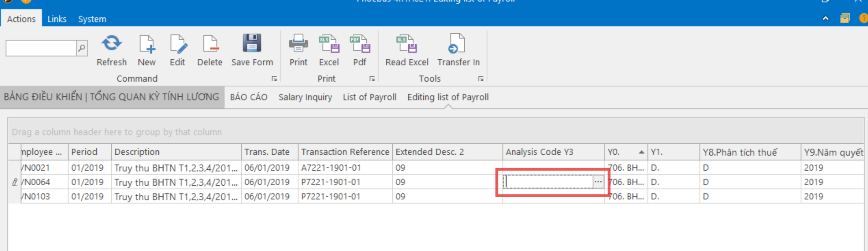The image size is (868, 251).
Task: Click the ribbon search input box
Action: click(x=41, y=48)
